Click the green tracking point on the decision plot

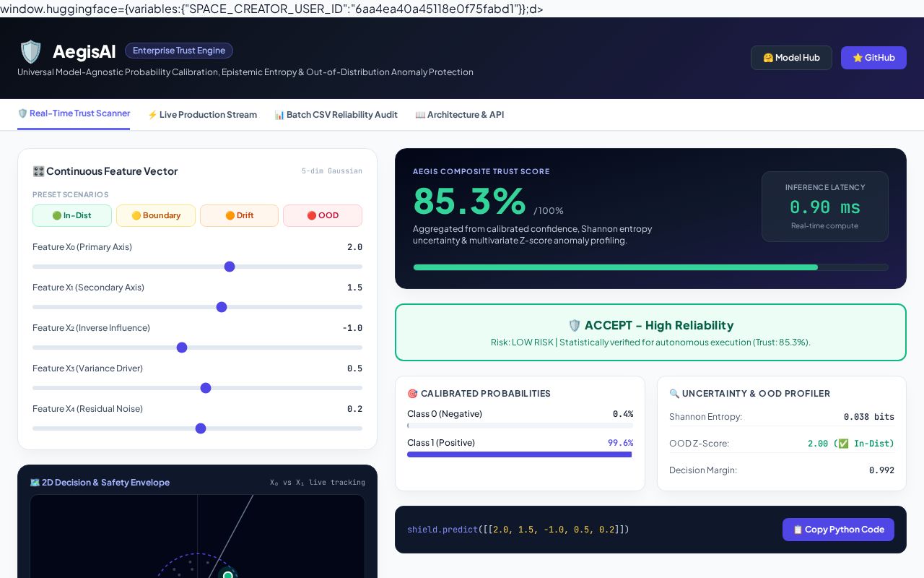[228, 575]
